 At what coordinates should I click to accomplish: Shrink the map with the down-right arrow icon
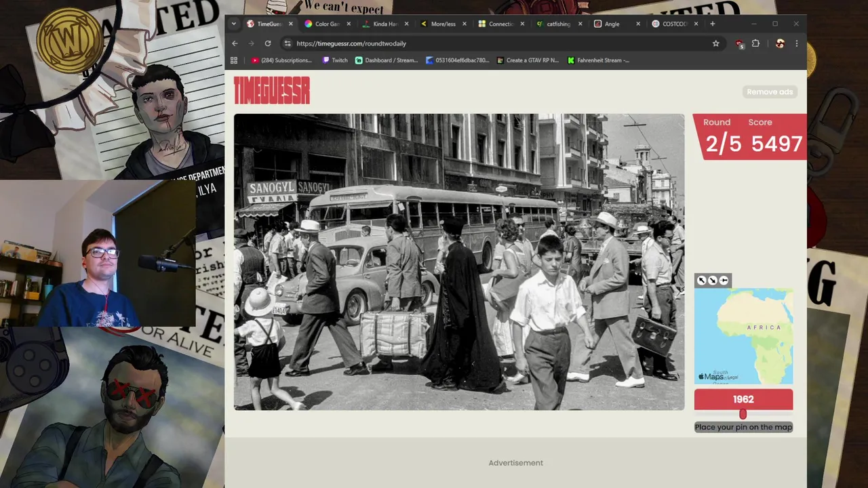pyautogui.click(x=713, y=280)
